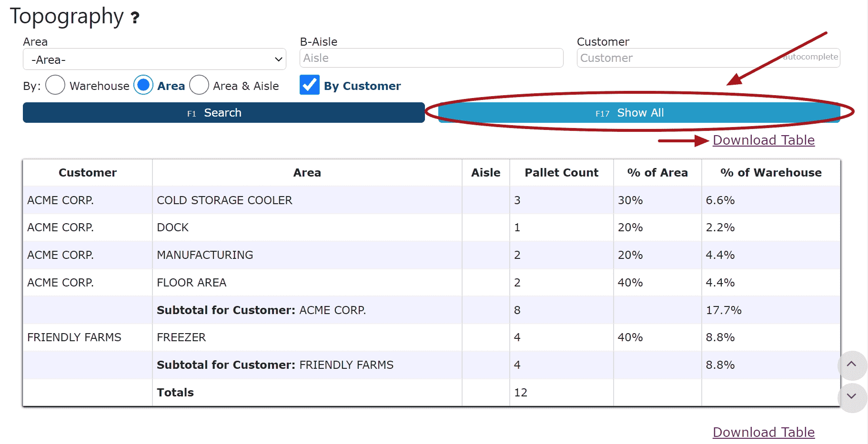Select the Area radio button

coord(143,85)
